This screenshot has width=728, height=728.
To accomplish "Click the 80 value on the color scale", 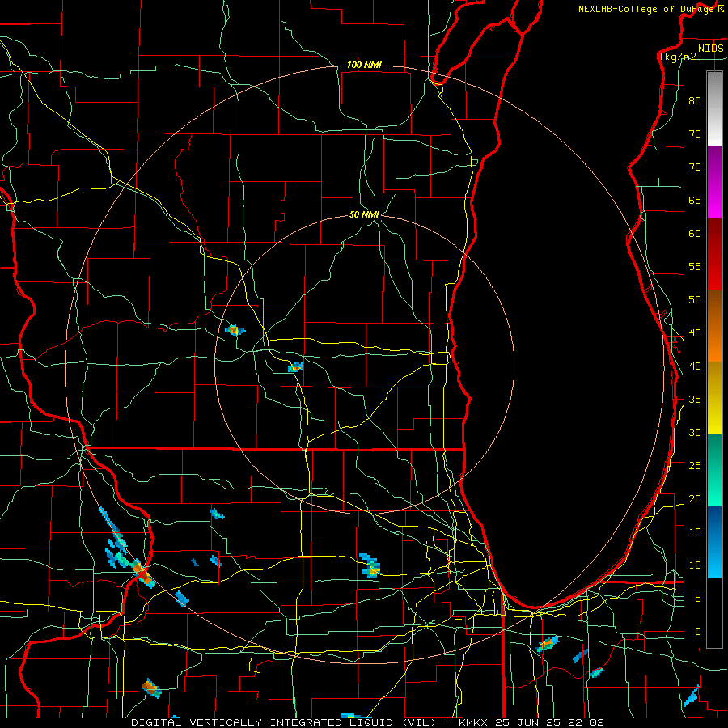I will pos(695,101).
